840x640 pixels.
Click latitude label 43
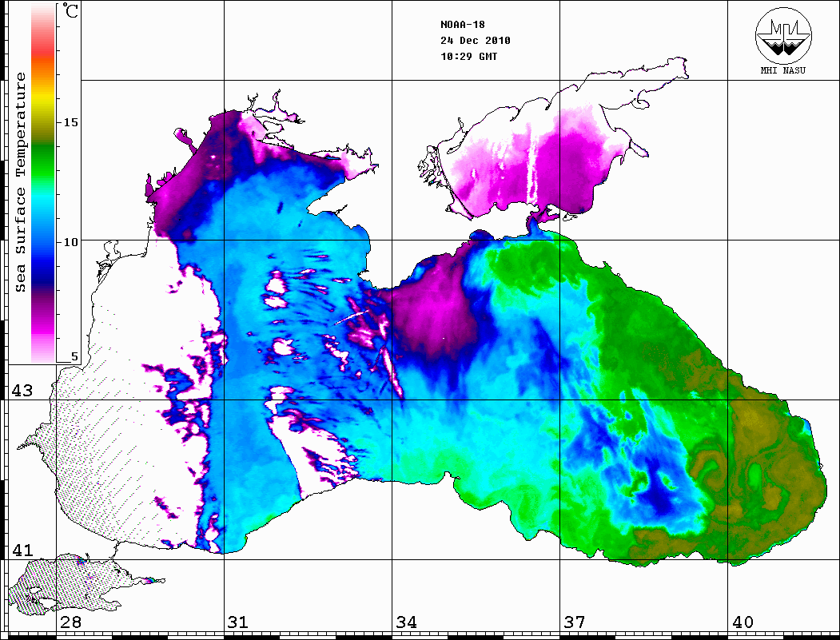pyautogui.click(x=22, y=391)
